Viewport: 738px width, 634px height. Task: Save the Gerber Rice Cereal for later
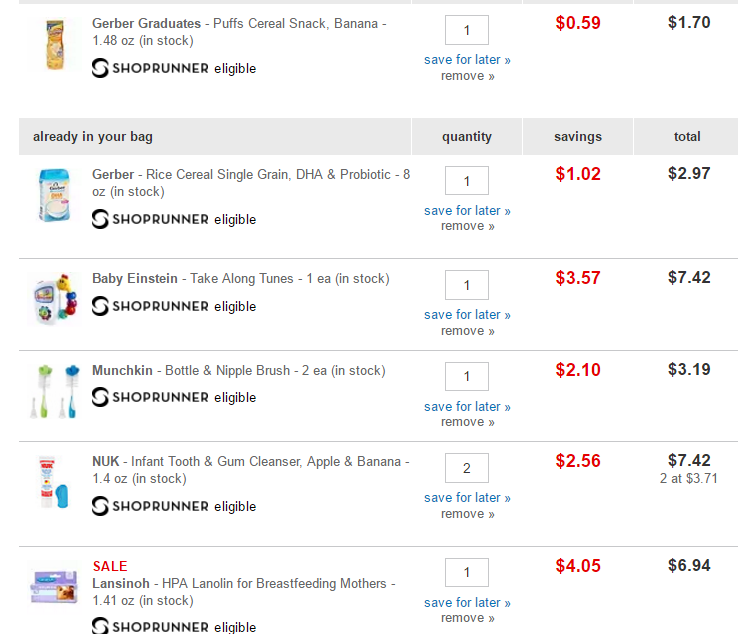click(x=467, y=210)
